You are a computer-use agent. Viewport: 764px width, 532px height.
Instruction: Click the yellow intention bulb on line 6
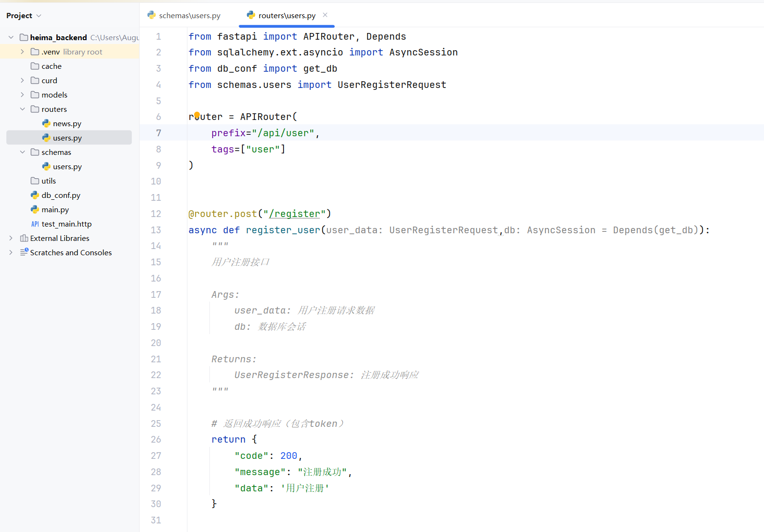click(x=197, y=115)
